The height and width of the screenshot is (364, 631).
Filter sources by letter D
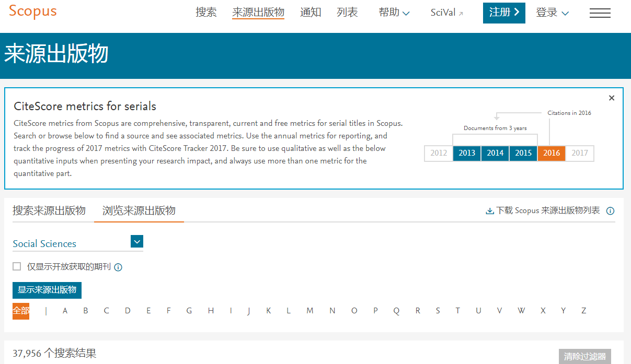tap(128, 311)
